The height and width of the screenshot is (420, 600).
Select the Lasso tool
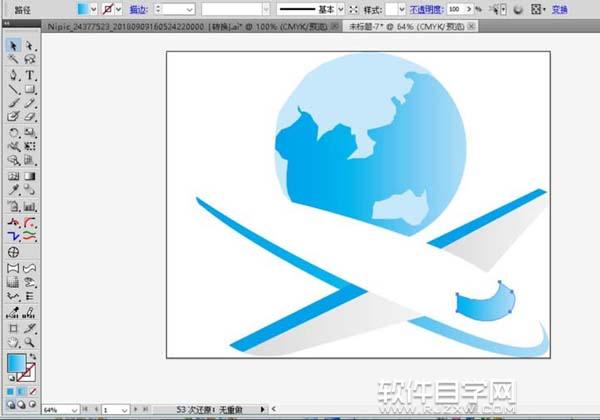pyautogui.click(x=29, y=59)
